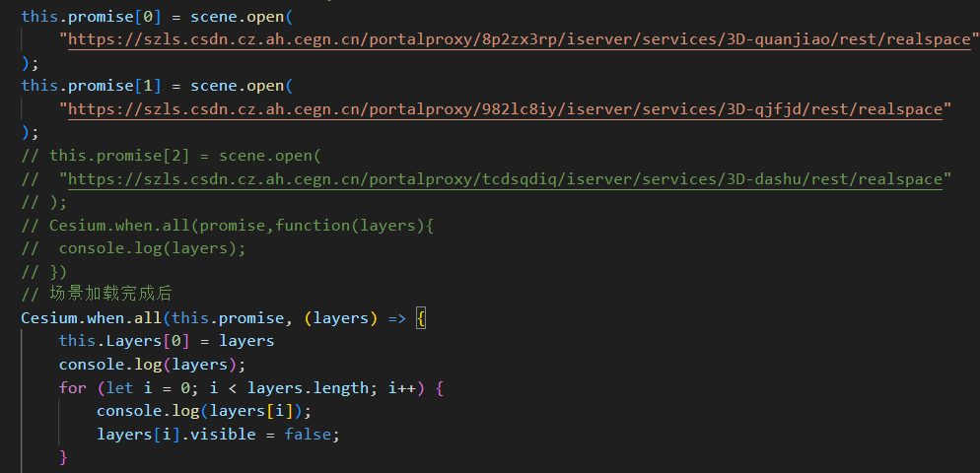The height and width of the screenshot is (473, 980).
Task: Click the Cesium.when.all(this.promise call
Action: [155, 318]
